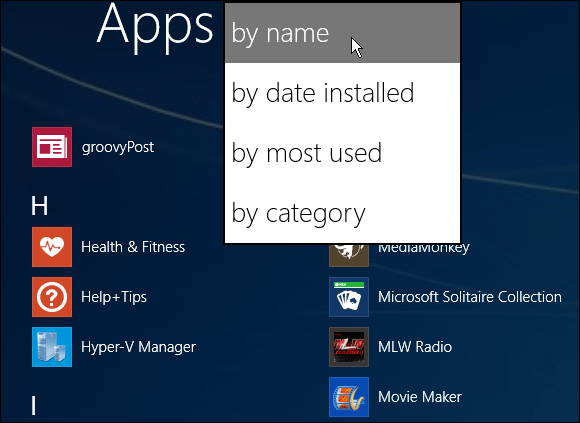Launch the Hyper-V Manager server icon
Image resolution: width=580 pixels, height=423 pixels.
(x=52, y=347)
